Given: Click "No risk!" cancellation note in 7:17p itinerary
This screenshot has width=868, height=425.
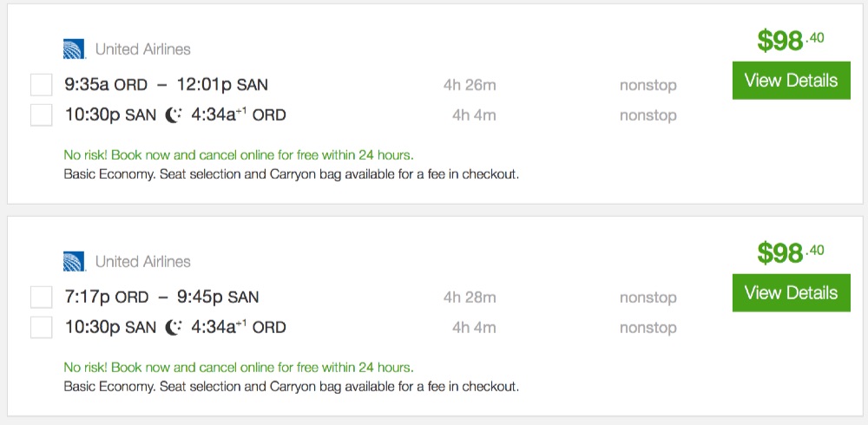Looking at the screenshot, I should (238, 367).
